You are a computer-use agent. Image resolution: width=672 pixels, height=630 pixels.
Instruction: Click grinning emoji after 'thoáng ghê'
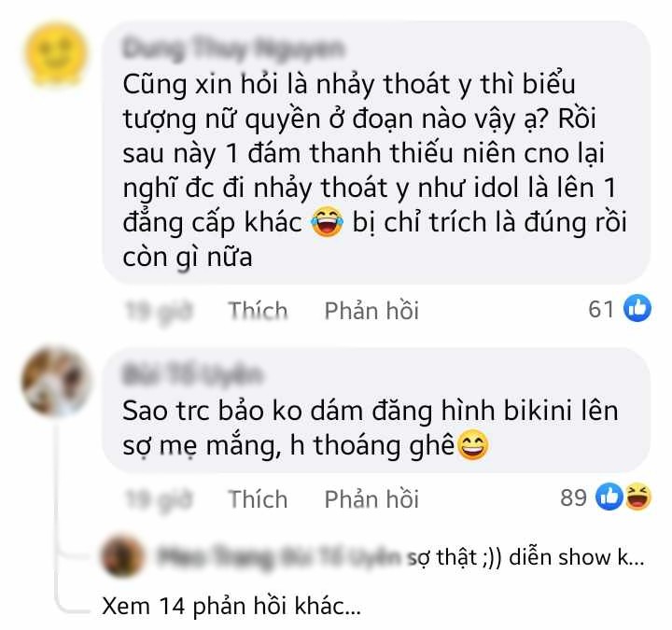[x=473, y=446]
